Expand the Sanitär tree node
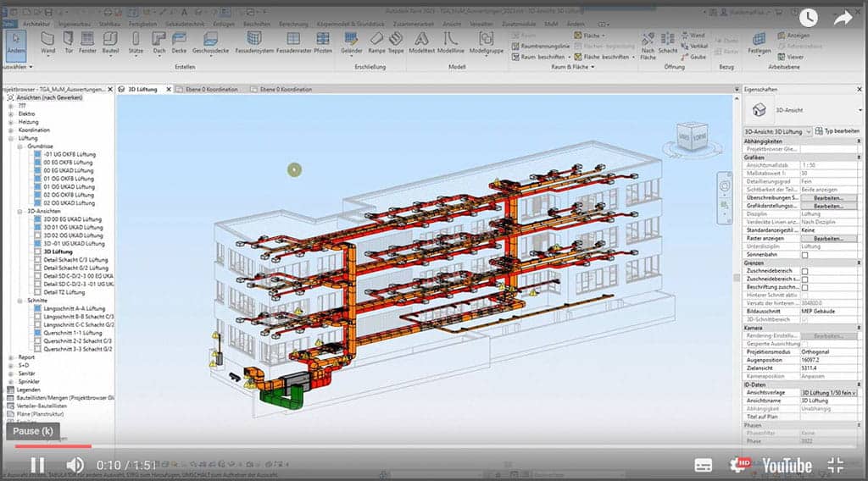 [10, 373]
